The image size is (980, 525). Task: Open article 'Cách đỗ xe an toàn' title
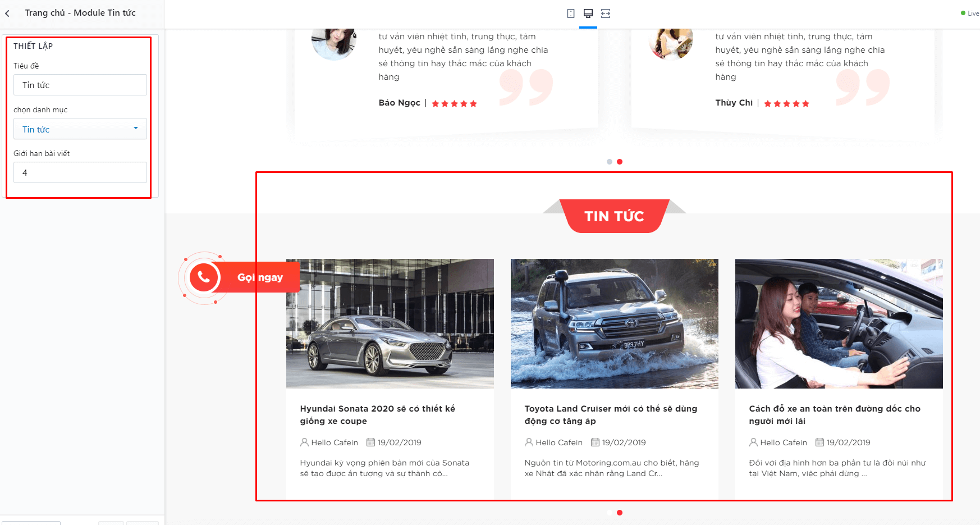pos(835,415)
